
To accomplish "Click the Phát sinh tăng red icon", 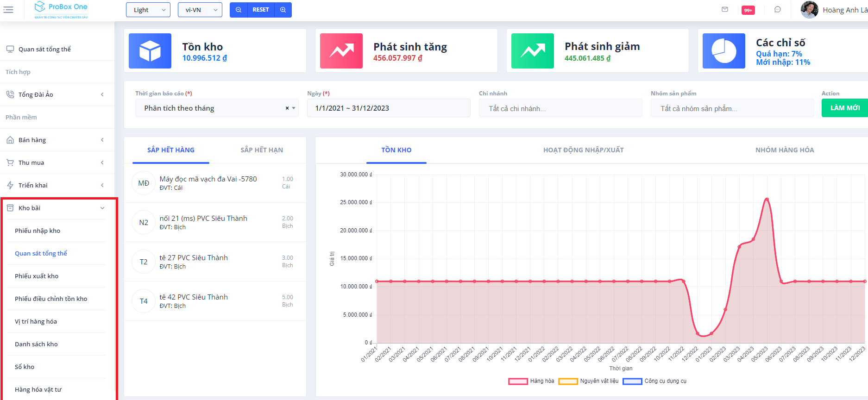I will coord(341,51).
